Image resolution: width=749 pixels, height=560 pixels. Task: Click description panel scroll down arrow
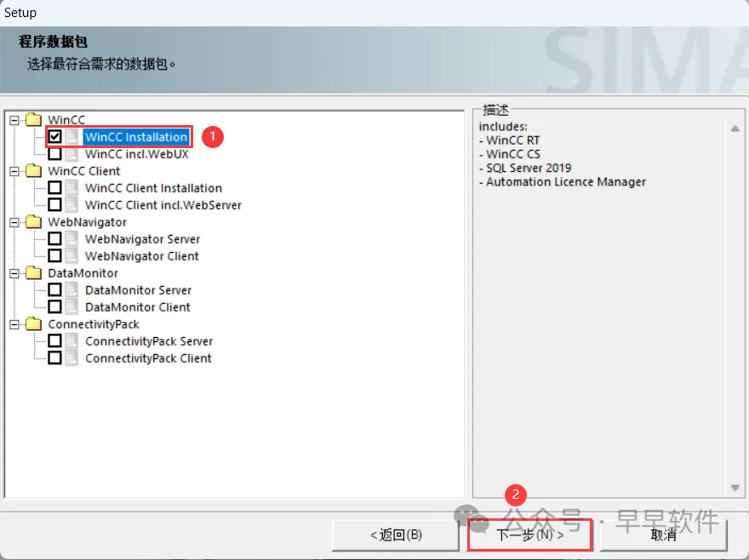tap(735, 488)
